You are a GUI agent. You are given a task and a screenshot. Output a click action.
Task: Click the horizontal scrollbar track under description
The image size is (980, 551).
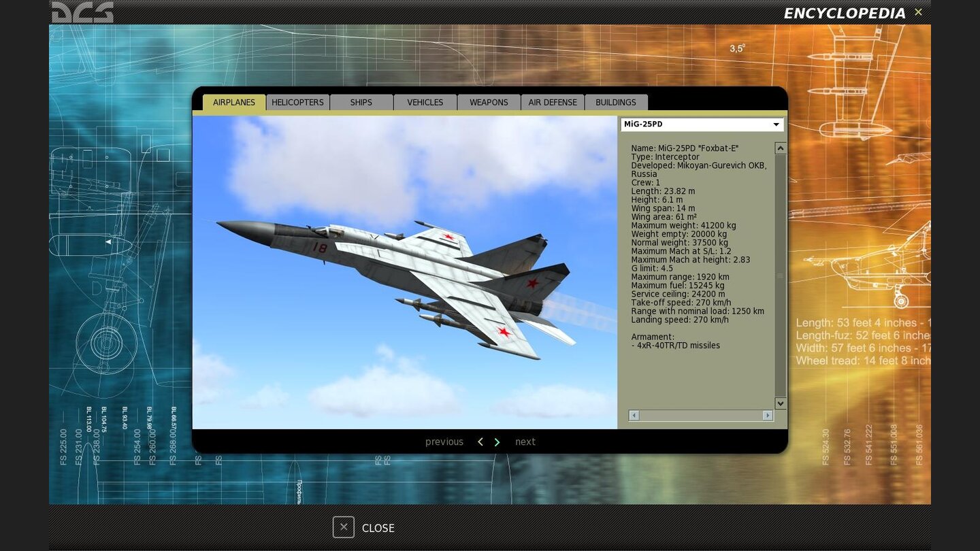click(701, 415)
